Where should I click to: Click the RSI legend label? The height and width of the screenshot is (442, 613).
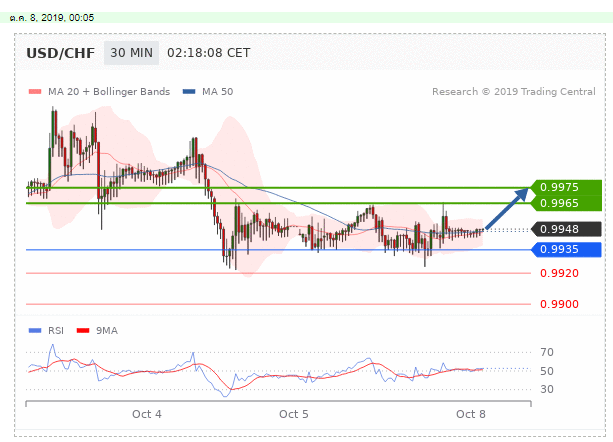[x=56, y=331]
